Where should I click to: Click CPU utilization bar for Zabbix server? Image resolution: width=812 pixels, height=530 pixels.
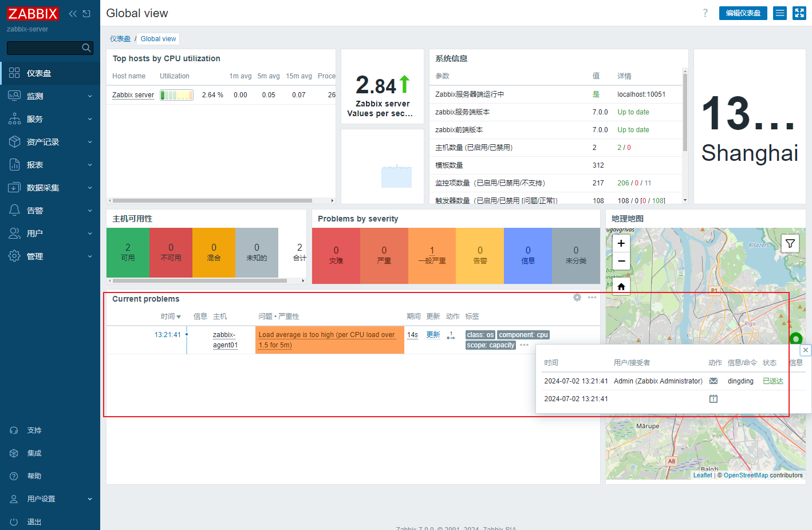point(176,95)
